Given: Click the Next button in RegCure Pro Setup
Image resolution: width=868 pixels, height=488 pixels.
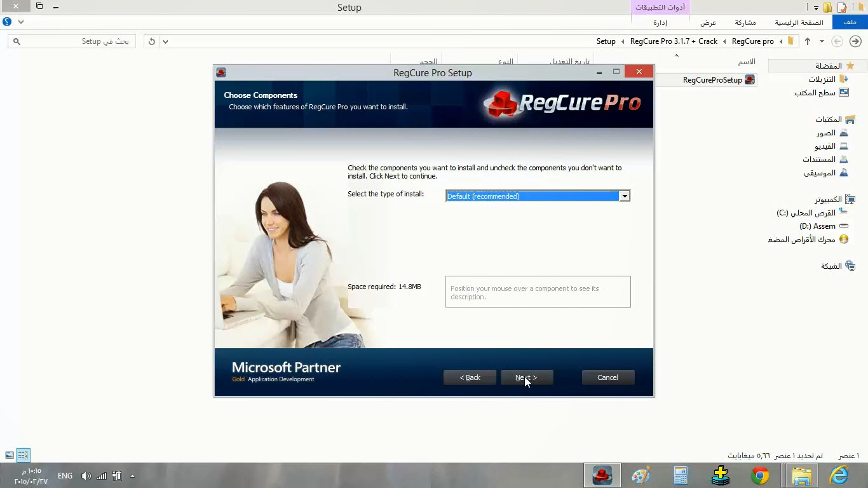Looking at the screenshot, I should [x=527, y=377].
